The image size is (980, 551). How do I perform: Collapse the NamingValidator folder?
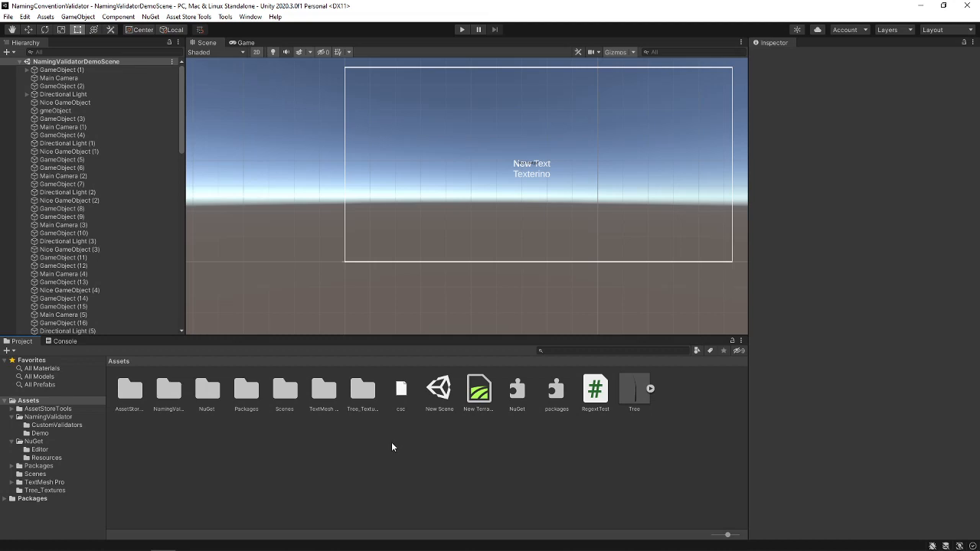pyautogui.click(x=12, y=417)
